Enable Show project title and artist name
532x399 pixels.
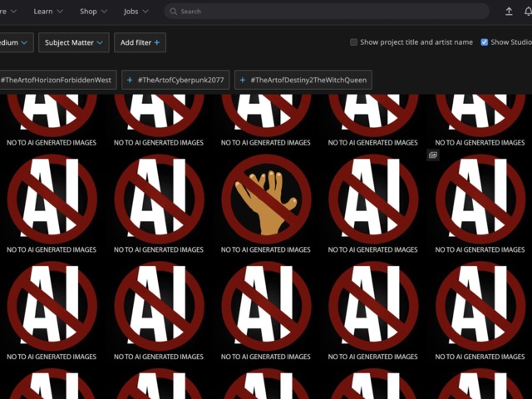pos(353,42)
